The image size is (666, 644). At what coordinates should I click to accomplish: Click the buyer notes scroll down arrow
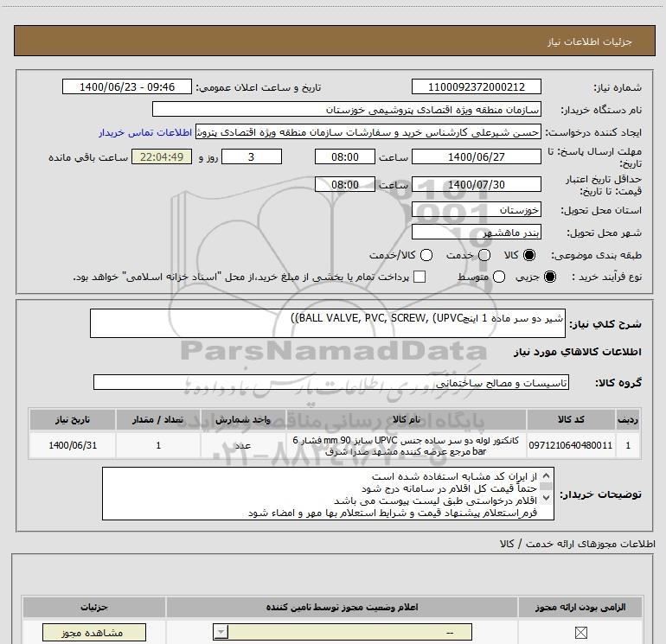(546, 498)
